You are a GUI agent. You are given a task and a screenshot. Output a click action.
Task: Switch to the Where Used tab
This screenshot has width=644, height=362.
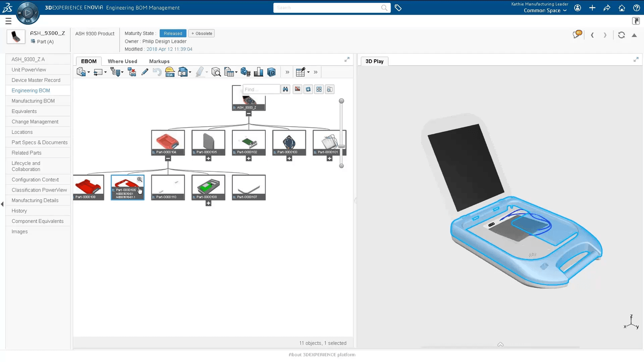pyautogui.click(x=122, y=61)
